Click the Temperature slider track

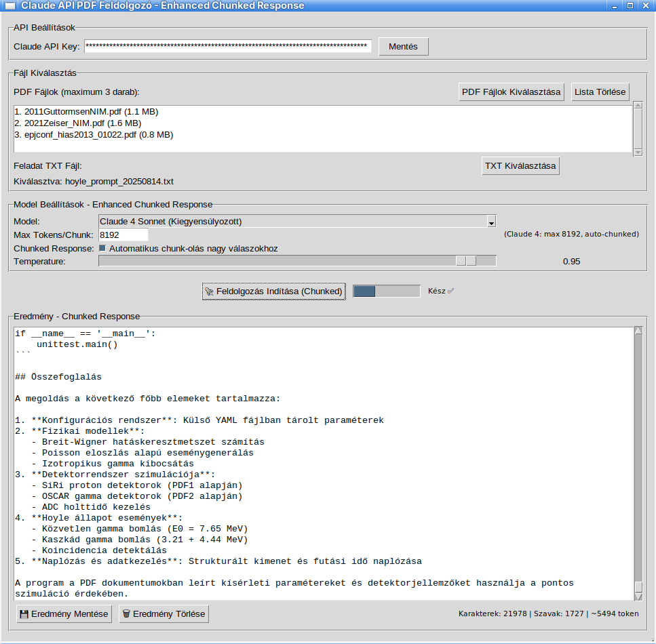pos(297,261)
